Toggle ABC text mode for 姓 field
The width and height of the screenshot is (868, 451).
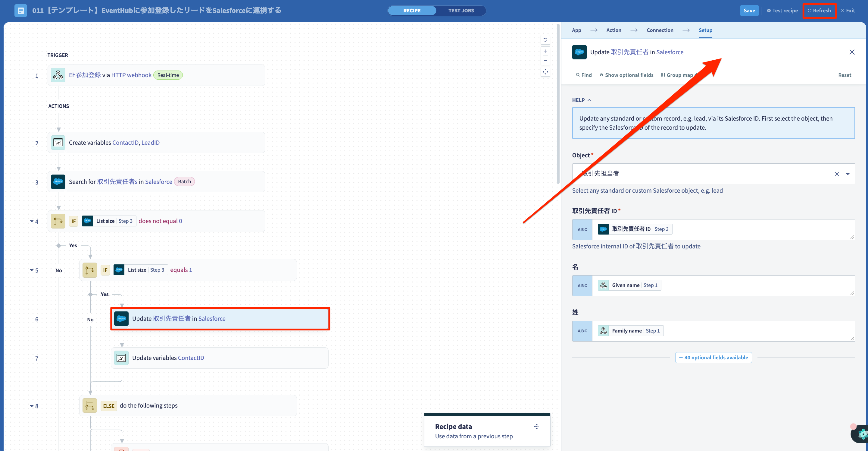[582, 331]
